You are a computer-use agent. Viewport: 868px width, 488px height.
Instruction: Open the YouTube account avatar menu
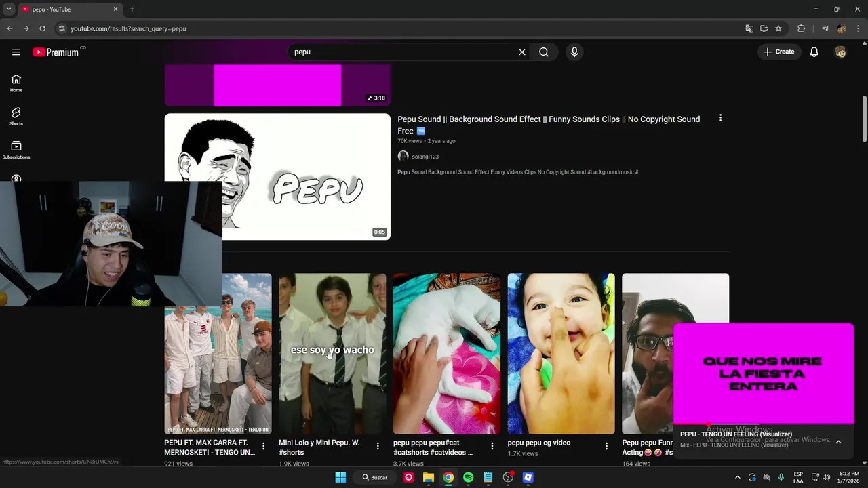click(840, 52)
